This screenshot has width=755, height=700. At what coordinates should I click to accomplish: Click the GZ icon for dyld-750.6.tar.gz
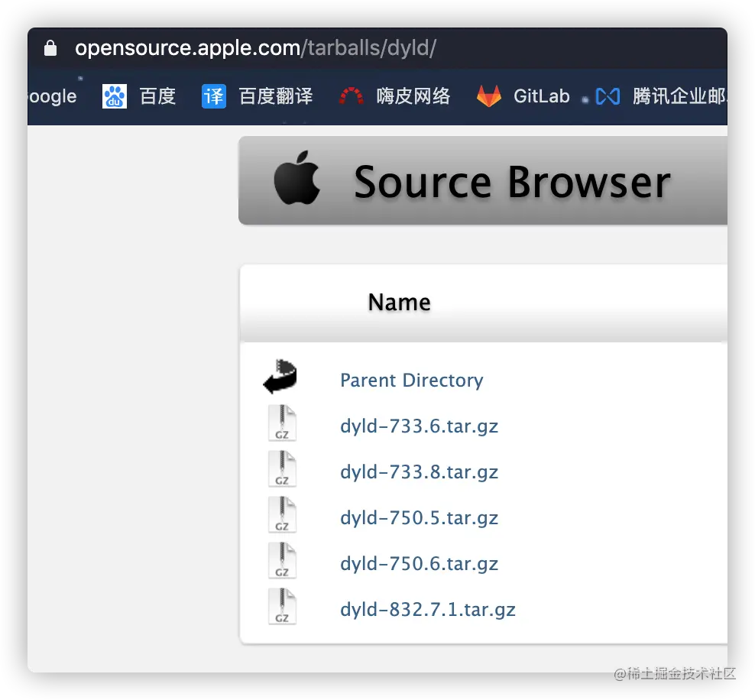coord(282,560)
